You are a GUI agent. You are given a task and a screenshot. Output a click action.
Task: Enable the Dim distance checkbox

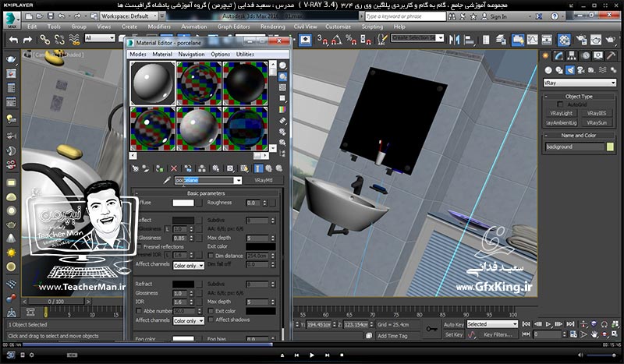coord(211,256)
